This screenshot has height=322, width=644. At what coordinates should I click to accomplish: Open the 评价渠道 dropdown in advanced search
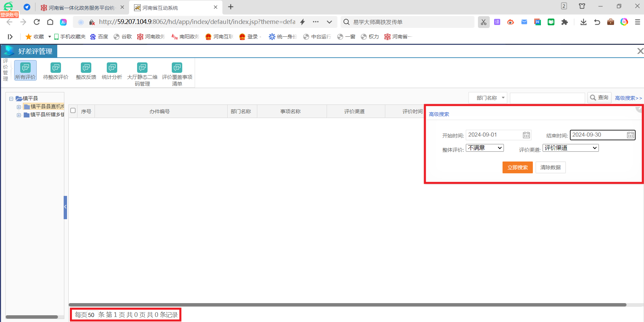571,148
